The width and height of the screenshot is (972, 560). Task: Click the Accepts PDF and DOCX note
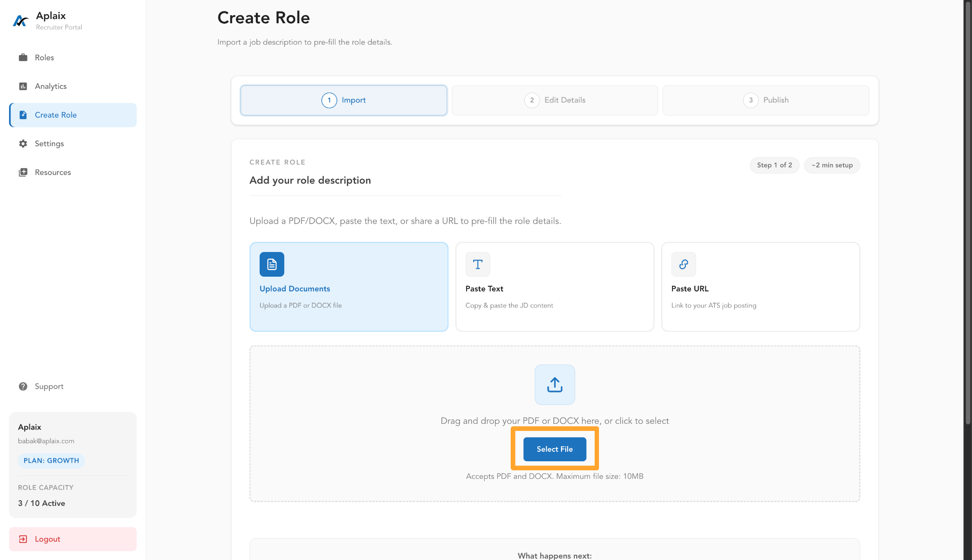(555, 476)
